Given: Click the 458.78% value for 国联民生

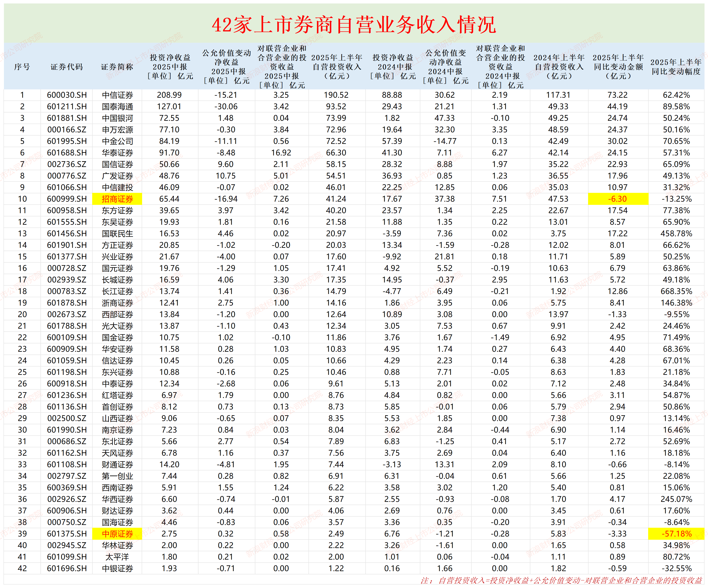Looking at the screenshot, I should [676, 233].
